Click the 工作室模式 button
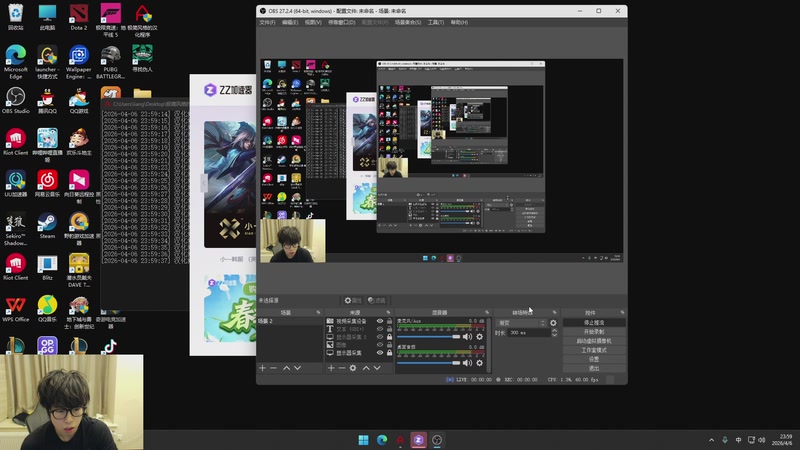 click(594, 351)
